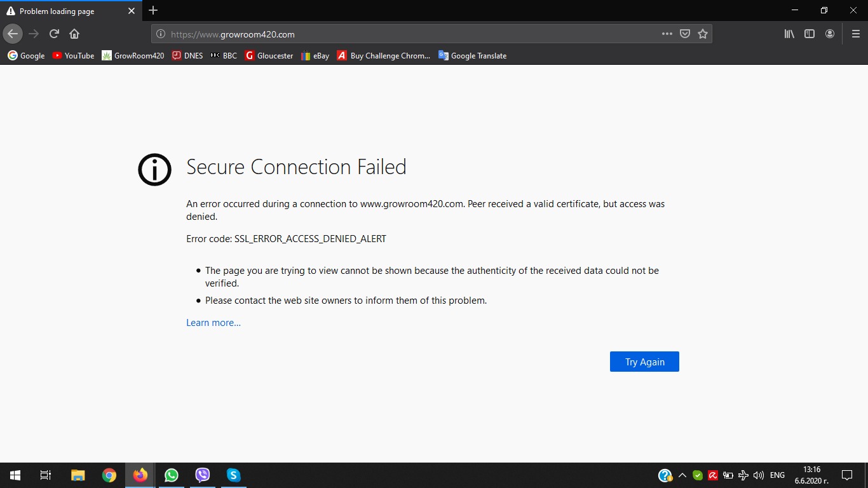The height and width of the screenshot is (488, 868).
Task: Save page to Pocket icon
Action: point(685,34)
